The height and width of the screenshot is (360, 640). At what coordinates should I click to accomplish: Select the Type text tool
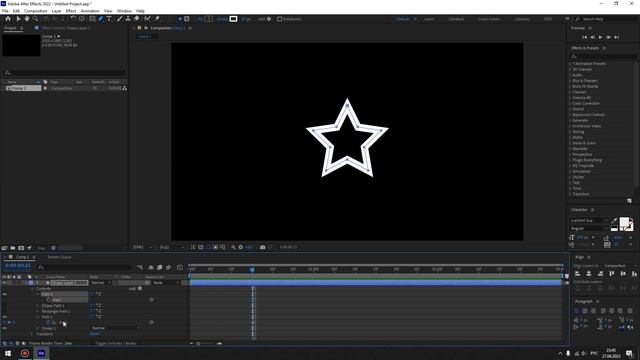(109, 19)
